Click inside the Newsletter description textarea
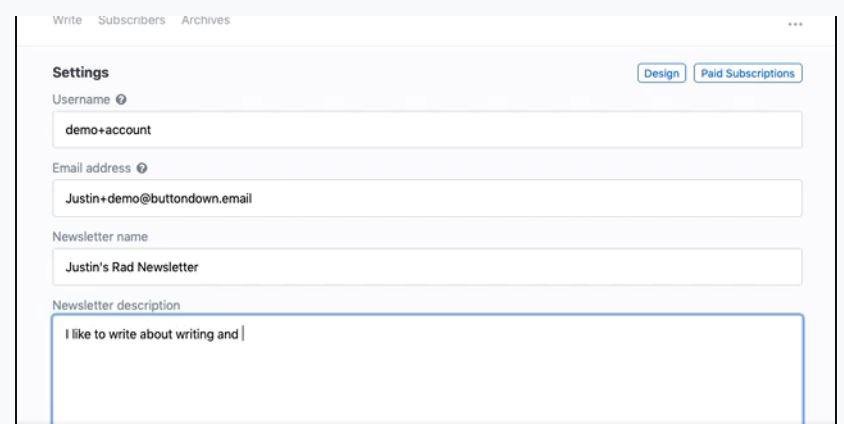Image resolution: width=844 pixels, height=424 pixels. [427, 370]
